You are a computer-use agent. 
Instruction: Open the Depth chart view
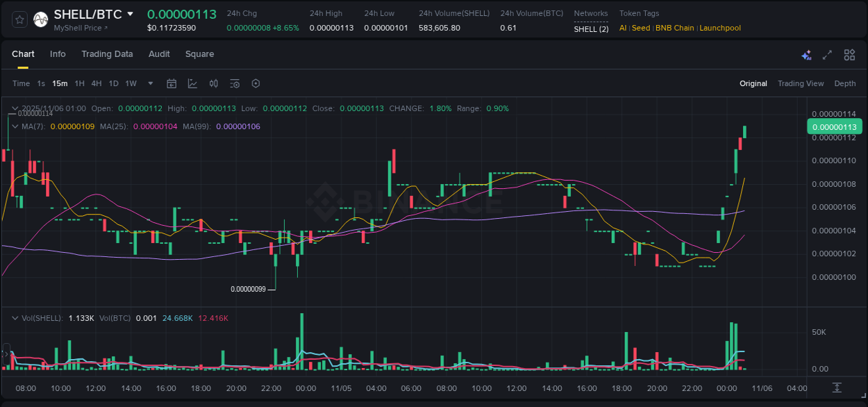(x=844, y=83)
